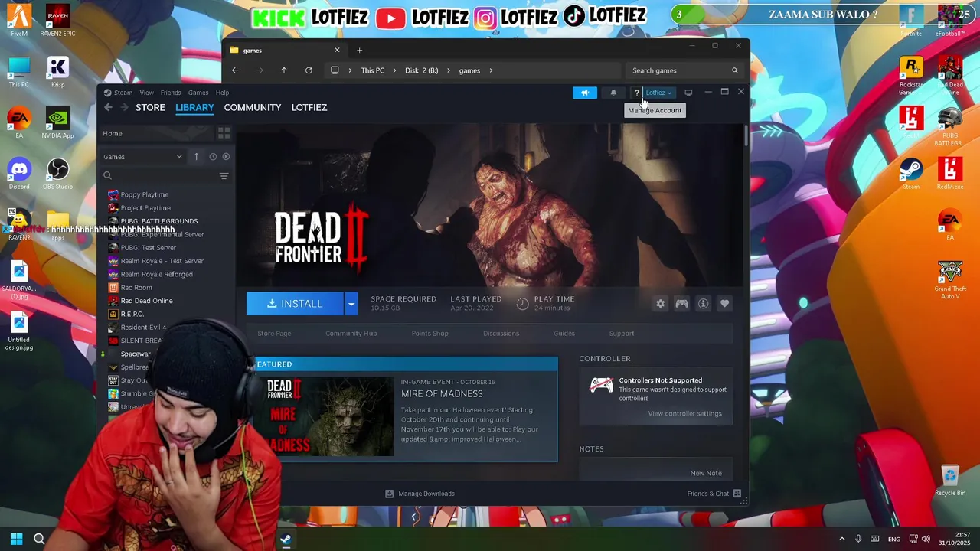
Task: Select Red Dead Online in library list
Action: [146, 301]
